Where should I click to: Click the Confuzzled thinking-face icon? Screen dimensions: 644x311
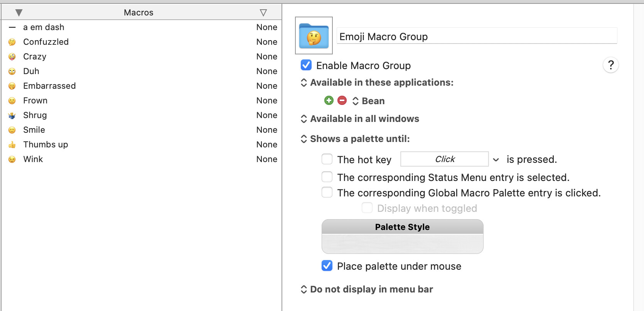pyautogui.click(x=12, y=42)
